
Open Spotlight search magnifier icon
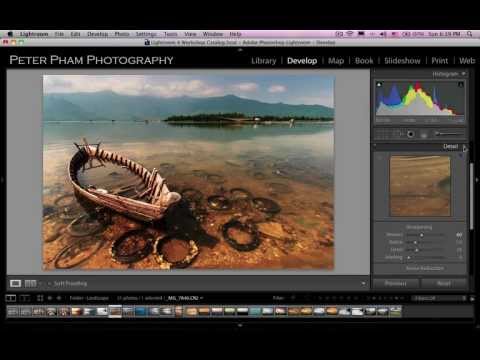pos(469,34)
